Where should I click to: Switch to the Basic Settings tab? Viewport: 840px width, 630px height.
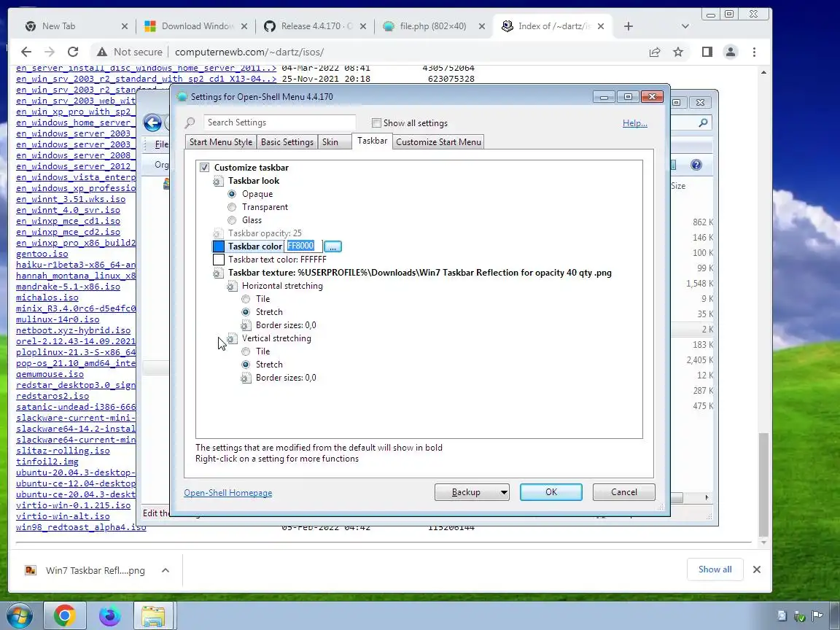(x=287, y=142)
